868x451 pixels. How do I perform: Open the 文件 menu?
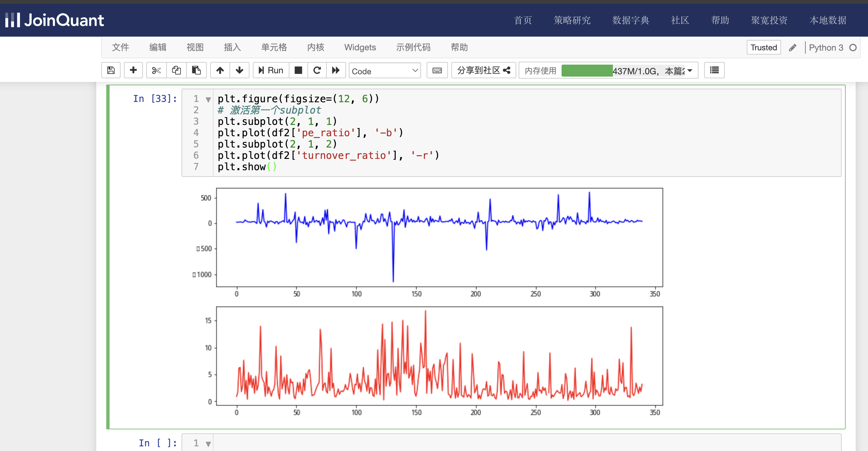120,47
